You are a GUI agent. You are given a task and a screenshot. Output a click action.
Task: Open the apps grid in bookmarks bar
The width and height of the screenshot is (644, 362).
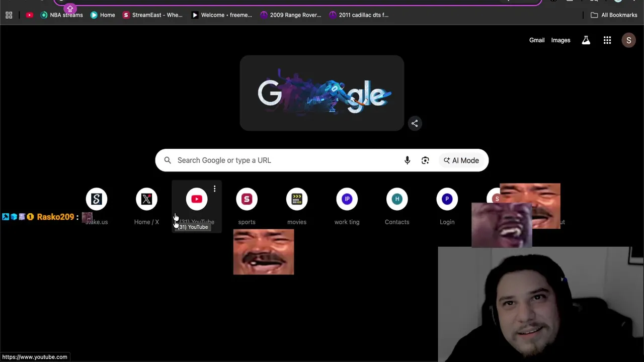click(x=9, y=15)
